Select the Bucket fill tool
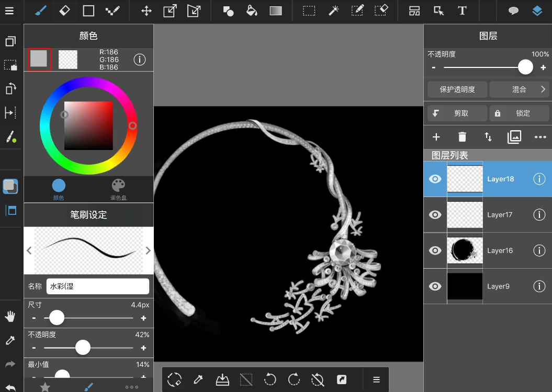Image resolution: width=552 pixels, height=392 pixels. [252, 11]
